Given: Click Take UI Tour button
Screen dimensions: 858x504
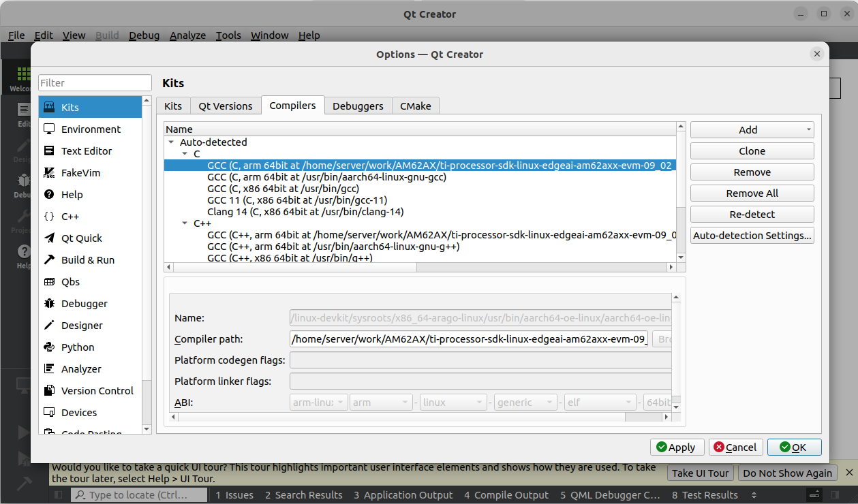Looking at the screenshot, I should click(x=701, y=473).
